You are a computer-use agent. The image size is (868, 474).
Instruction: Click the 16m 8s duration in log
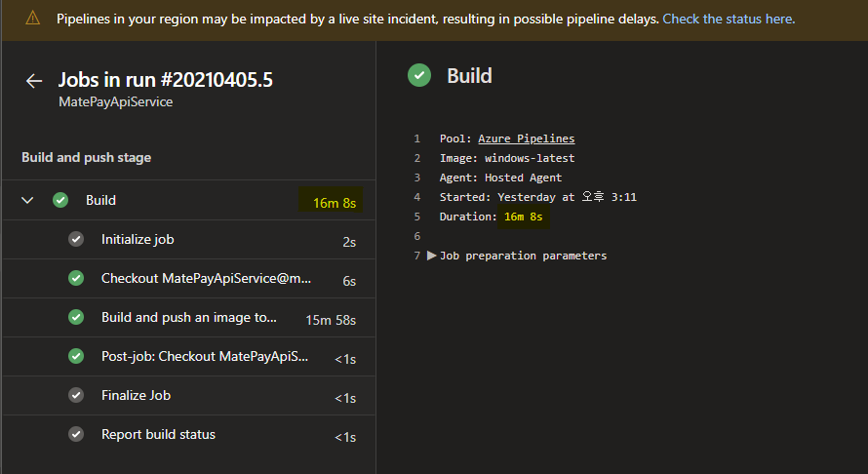click(x=523, y=217)
